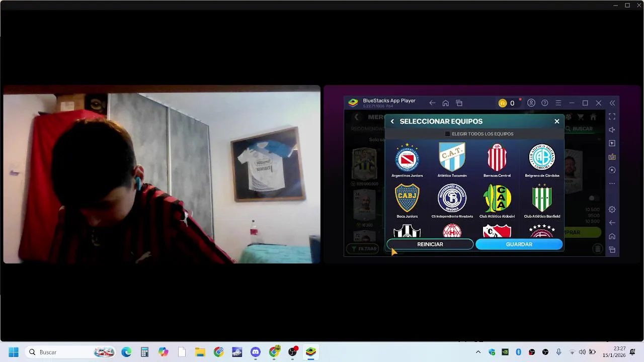Image resolution: width=644 pixels, height=362 pixels.
Task: Go back from Seleccionar Equipos dialog
Action: 392,121
